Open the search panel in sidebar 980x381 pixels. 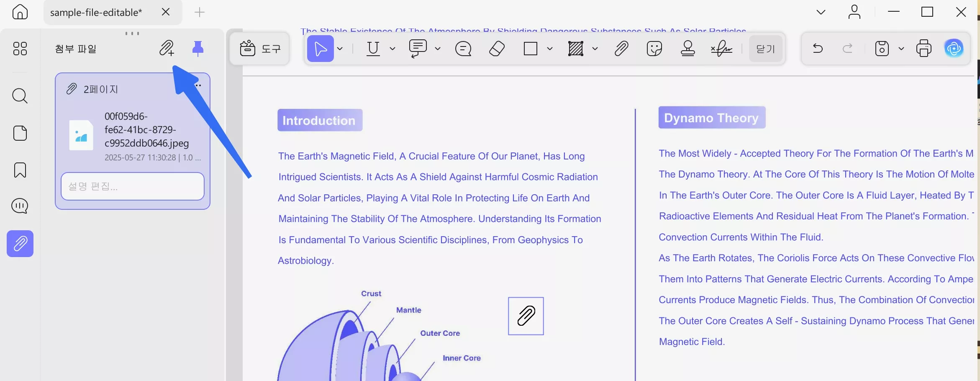20,96
